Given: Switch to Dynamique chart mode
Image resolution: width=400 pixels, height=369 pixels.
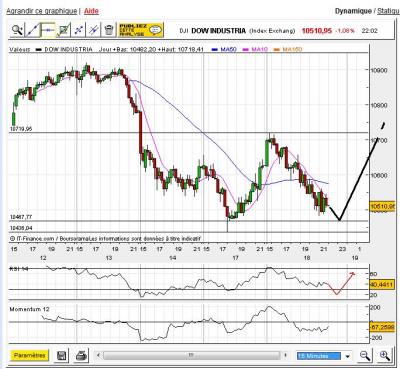Looking at the screenshot, I should [353, 11].
